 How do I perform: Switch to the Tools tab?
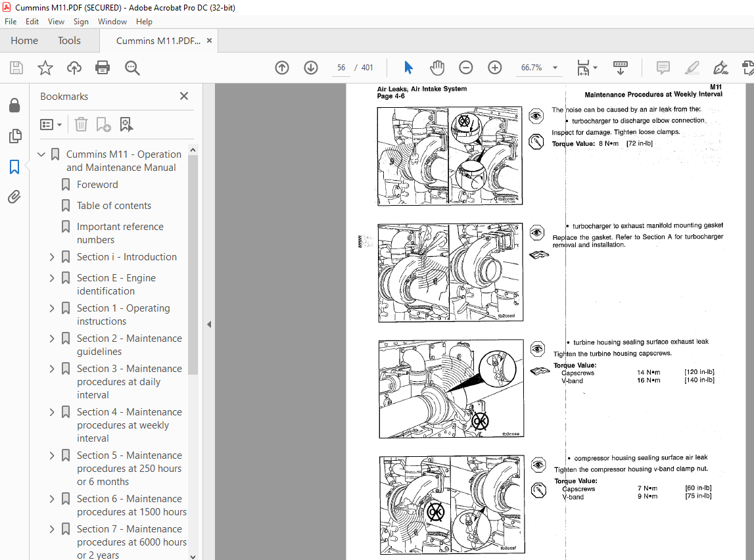click(x=69, y=40)
